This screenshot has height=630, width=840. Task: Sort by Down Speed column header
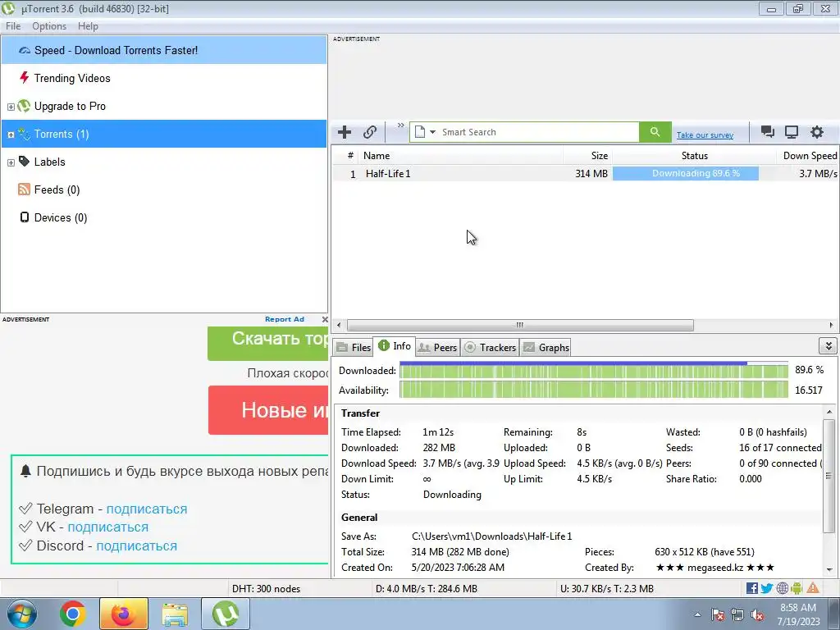pos(807,155)
